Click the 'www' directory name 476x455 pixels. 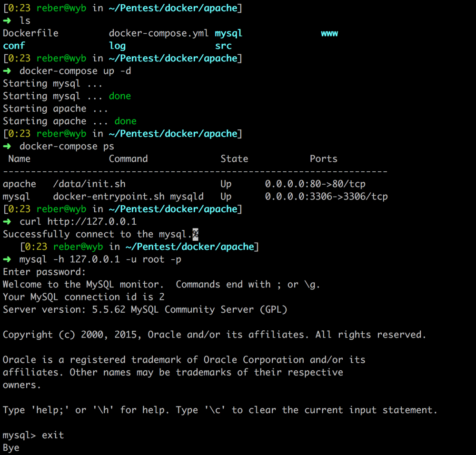(x=329, y=33)
